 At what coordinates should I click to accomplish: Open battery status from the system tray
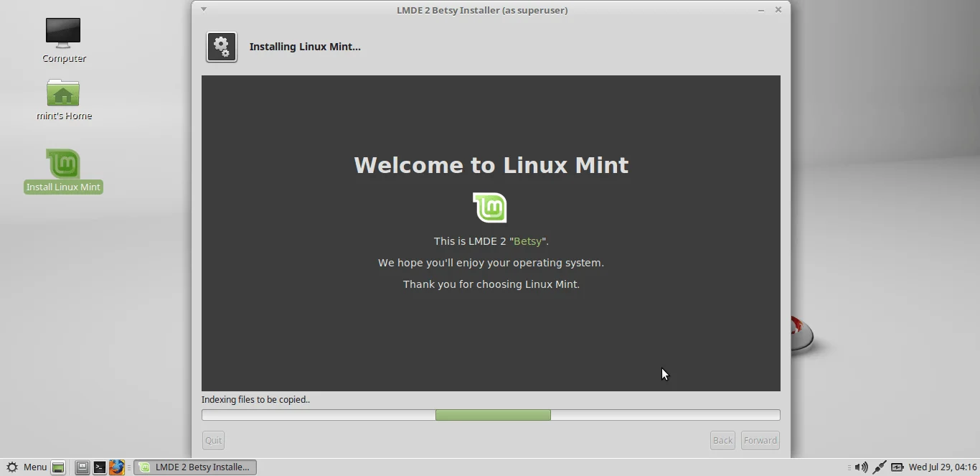pos(897,467)
